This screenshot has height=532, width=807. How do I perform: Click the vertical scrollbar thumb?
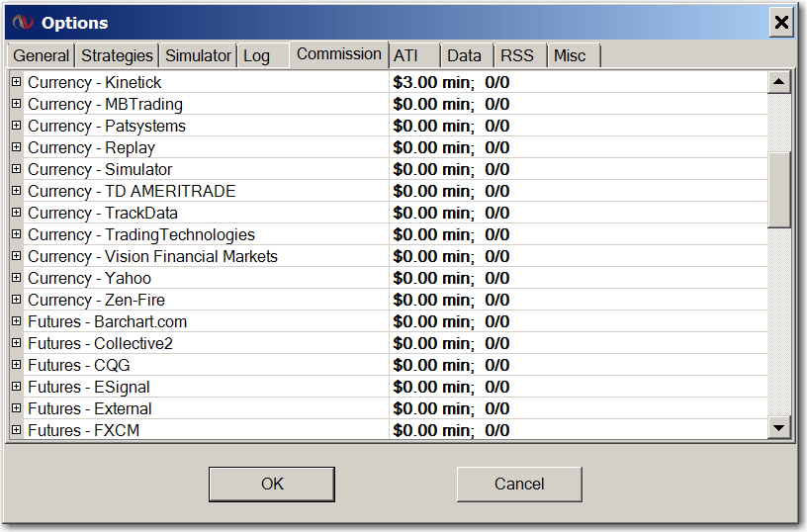779,190
